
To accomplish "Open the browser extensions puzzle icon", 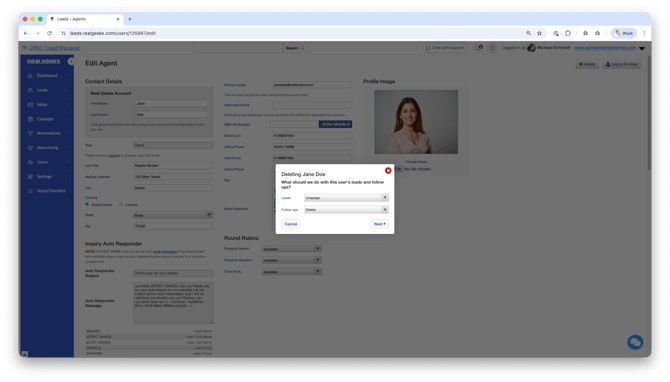I will click(568, 33).
